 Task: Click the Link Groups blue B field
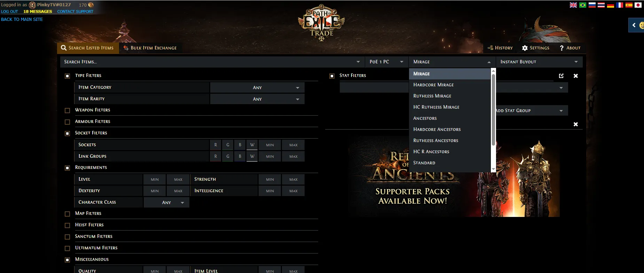pos(240,156)
